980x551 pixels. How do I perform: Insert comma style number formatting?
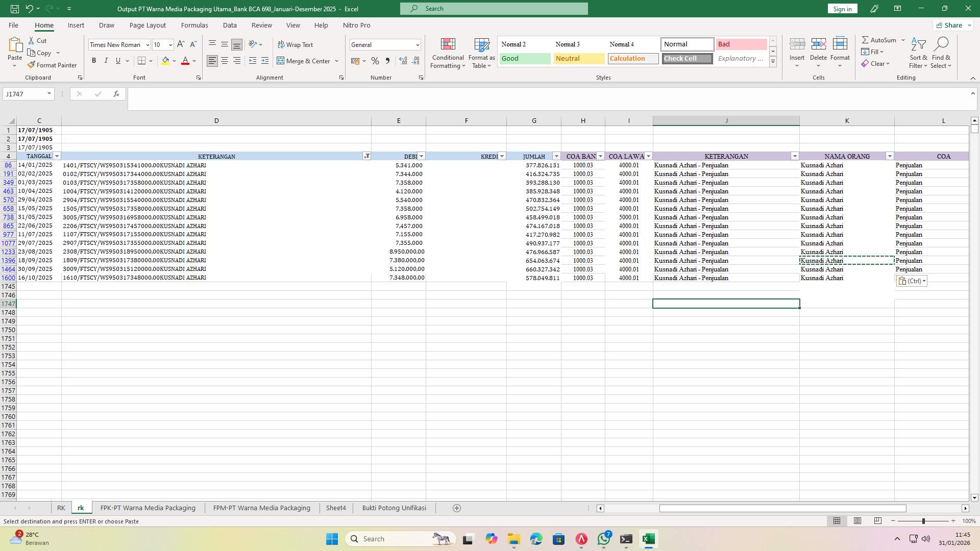[x=387, y=61]
